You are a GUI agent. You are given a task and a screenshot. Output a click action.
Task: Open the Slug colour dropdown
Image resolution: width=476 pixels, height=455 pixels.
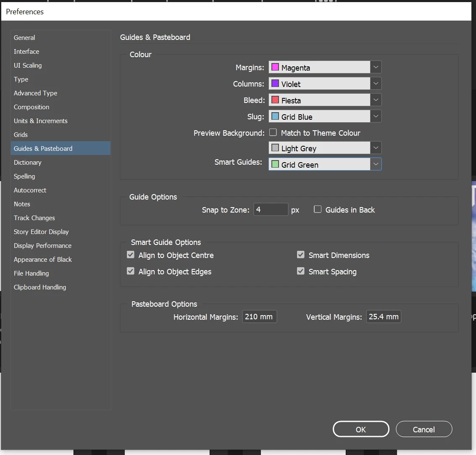click(x=376, y=116)
